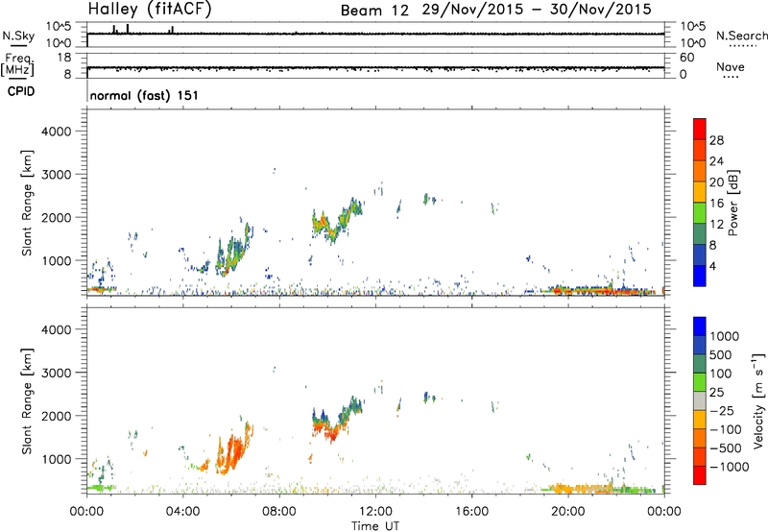Screen dimensions: 768x532
Task: Click the '08:00' time tick label
Action: [x=279, y=512]
